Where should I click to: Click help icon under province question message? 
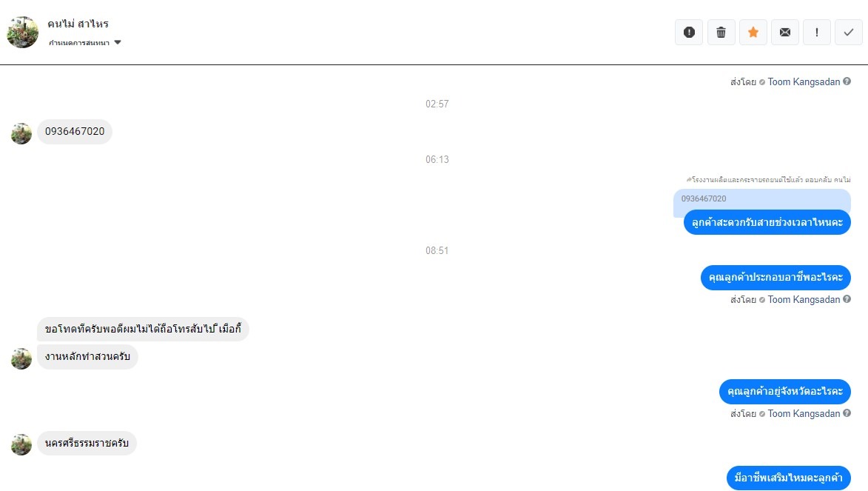pos(847,413)
